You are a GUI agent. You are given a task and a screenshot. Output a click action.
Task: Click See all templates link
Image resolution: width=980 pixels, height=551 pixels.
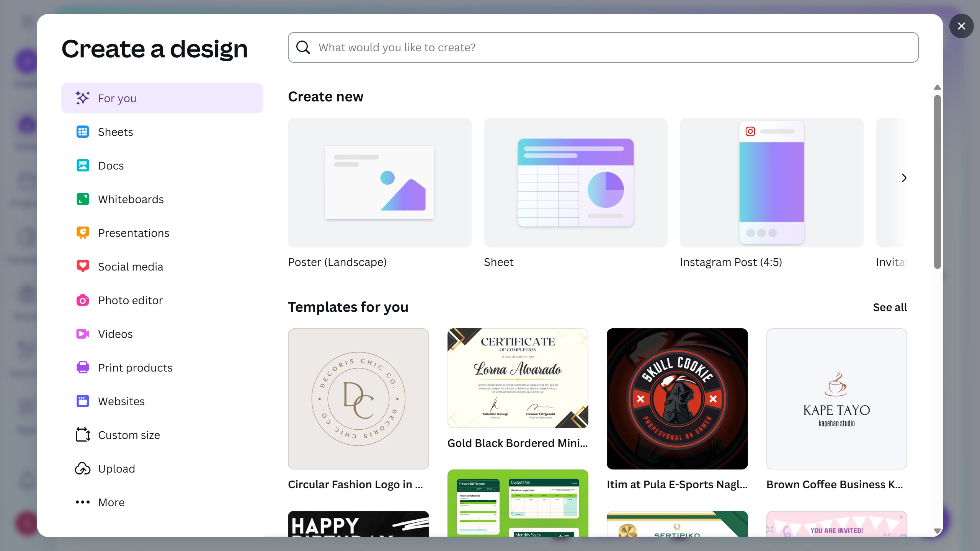coord(890,307)
